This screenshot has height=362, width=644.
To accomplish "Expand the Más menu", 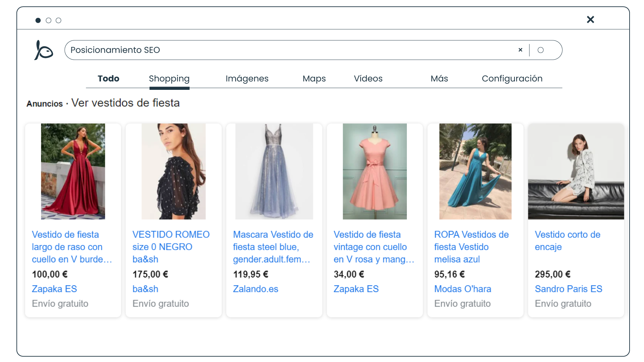I will (x=439, y=78).
